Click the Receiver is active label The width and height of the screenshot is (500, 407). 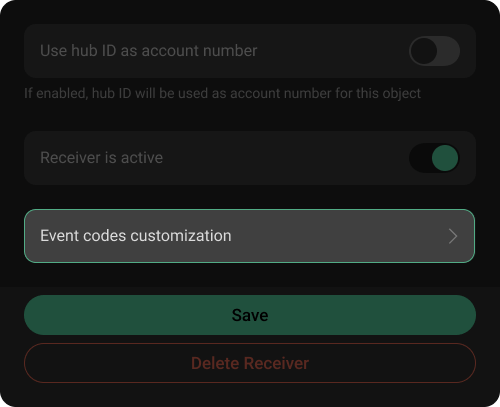point(101,158)
